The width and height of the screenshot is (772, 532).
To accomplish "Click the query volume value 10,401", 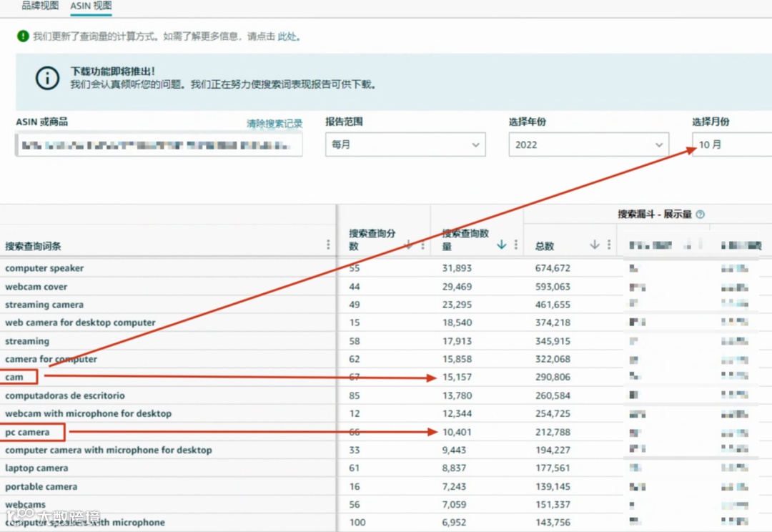I will pyautogui.click(x=457, y=432).
